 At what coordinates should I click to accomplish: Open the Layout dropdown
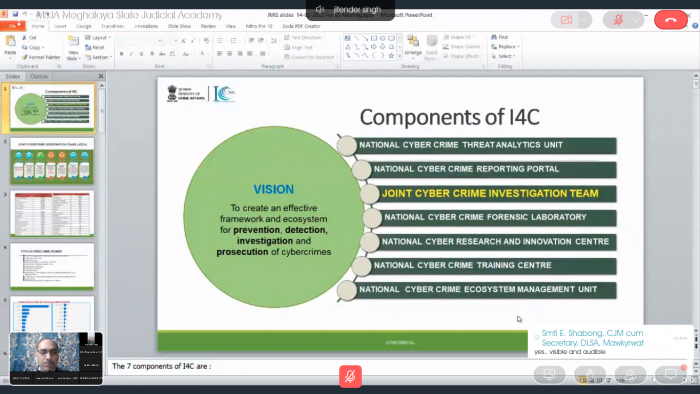point(97,37)
